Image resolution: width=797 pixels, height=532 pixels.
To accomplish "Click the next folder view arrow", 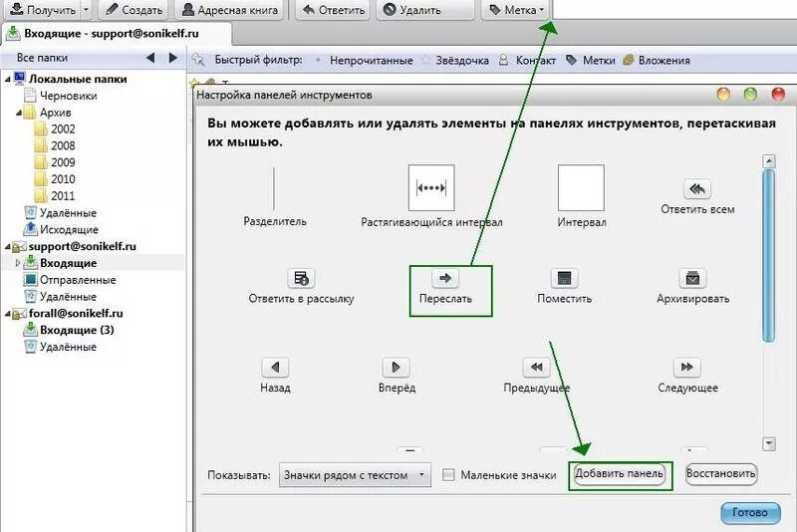I will click(172, 58).
